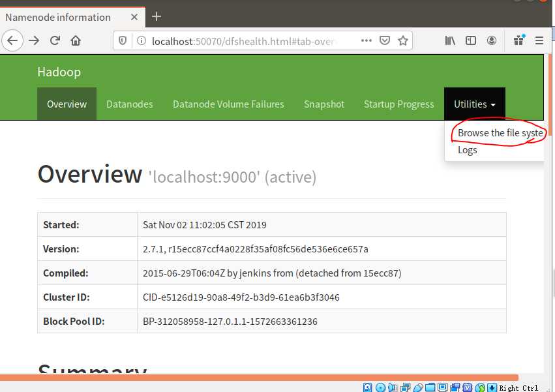Choose Browse the file system menu entry
Image resolution: width=555 pixels, height=392 pixels.
[x=500, y=133]
